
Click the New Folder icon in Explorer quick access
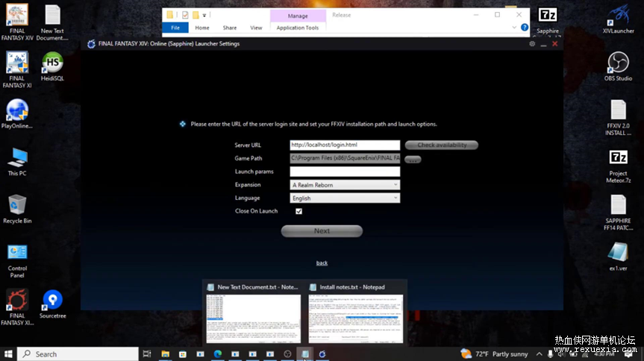[x=196, y=15]
